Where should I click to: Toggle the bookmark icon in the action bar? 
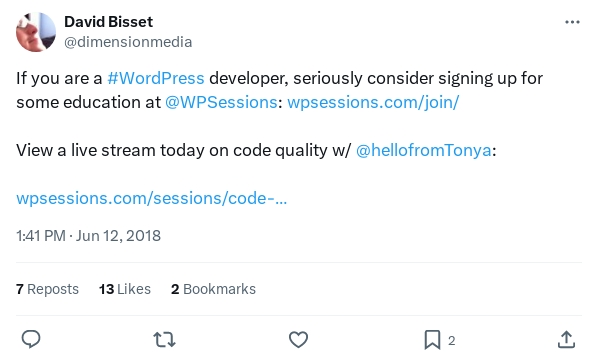432,340
